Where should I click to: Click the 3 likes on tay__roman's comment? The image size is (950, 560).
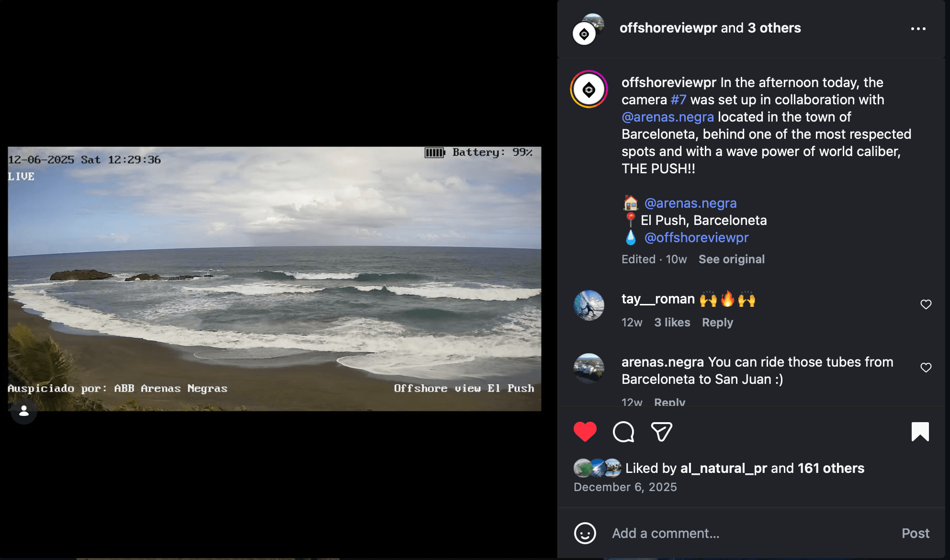tap(672, 322)
